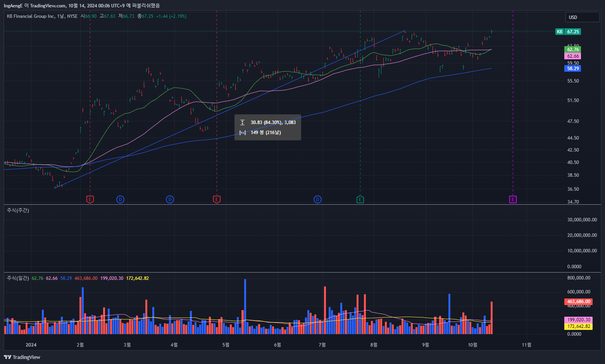Click the 10,000,000.00 scale label
605x364 pixels.
(x=582, y=251)
